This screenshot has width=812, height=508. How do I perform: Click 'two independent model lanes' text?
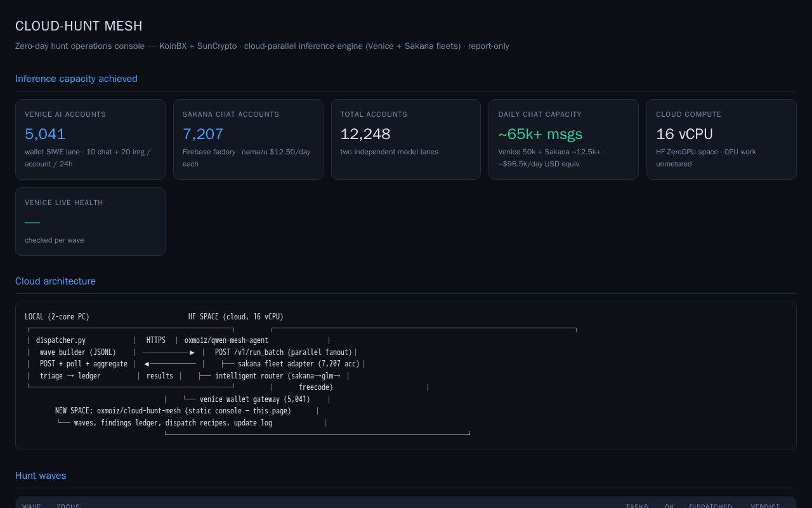click(390, 152)
